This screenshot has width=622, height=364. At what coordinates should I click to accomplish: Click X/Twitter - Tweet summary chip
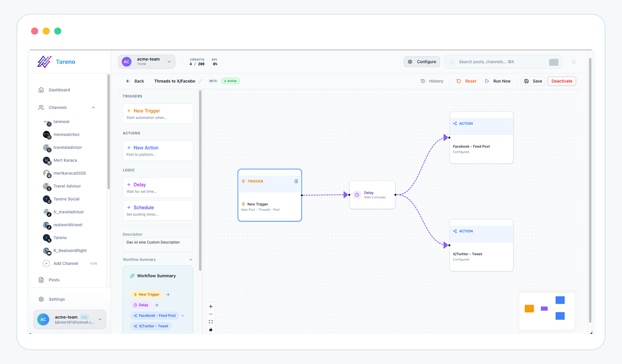(x=151, y=326)
